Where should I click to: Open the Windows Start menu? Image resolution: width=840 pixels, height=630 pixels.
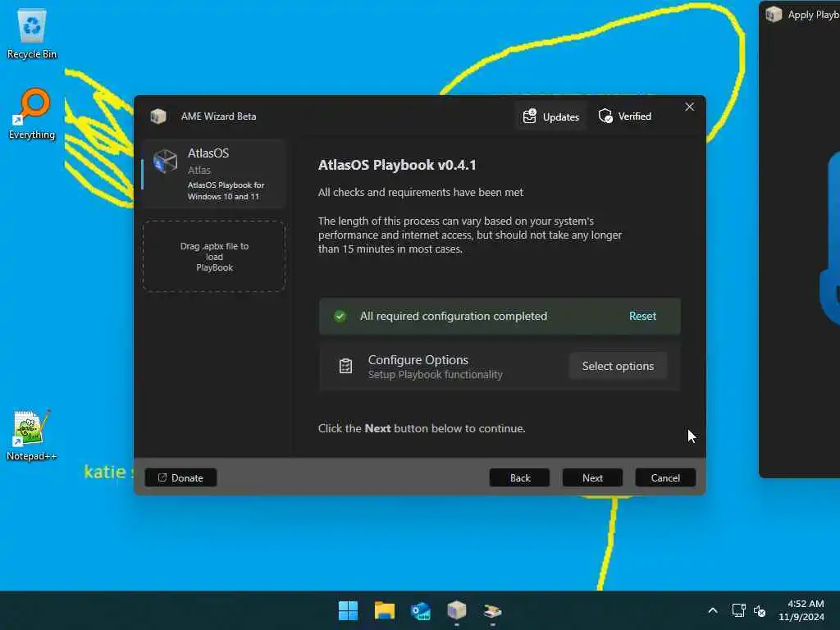[x=348, y=610]
